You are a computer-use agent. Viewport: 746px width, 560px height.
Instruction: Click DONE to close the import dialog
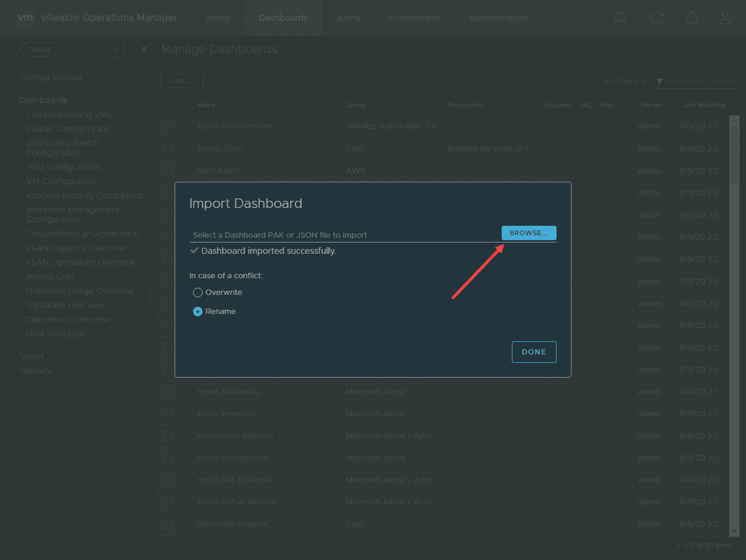(x=533, y=352)
